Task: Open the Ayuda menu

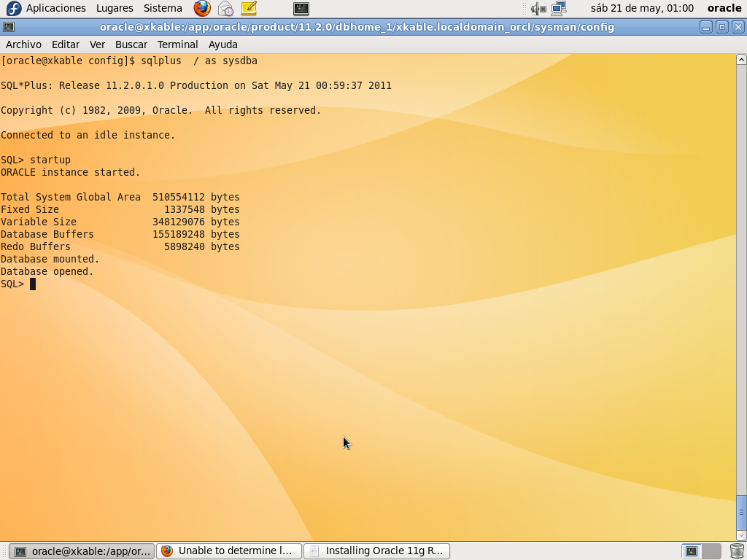Action: tap(223, 44)
